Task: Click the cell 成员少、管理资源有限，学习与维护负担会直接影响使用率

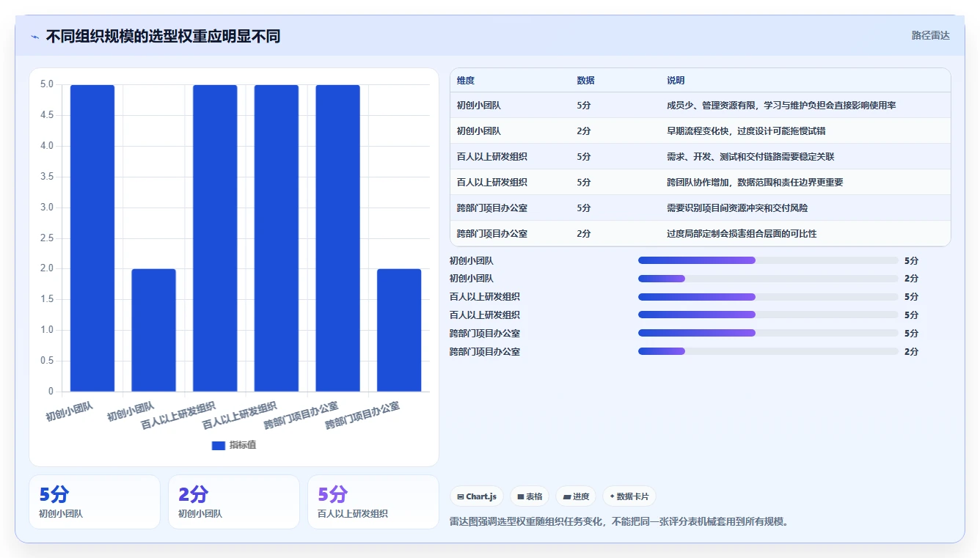Action: pos(781,106)
